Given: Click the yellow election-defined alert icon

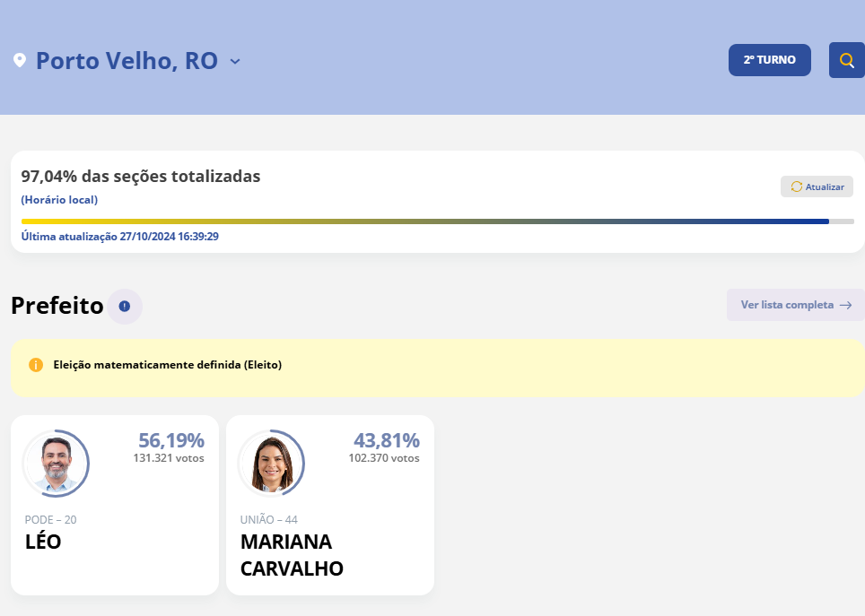Looking at the screenshot, I should point(36,365).
